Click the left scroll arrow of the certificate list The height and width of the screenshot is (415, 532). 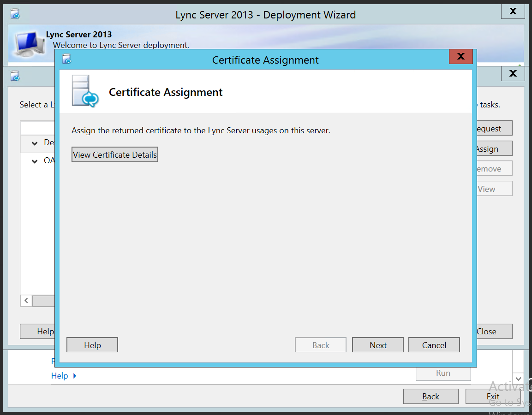[x=26, y=300]
